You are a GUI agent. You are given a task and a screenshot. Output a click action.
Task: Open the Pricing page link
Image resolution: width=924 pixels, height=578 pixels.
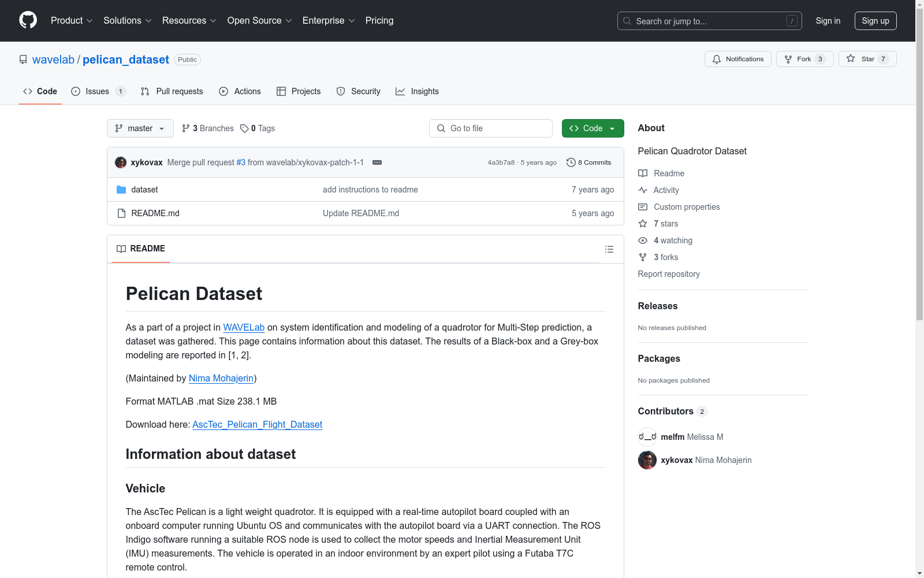coord(379,21)
